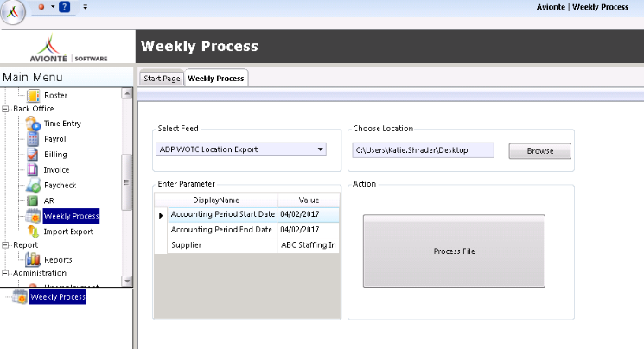Click the Choose Location path field
Screen dimensions: 644x349
coord(423,150)
